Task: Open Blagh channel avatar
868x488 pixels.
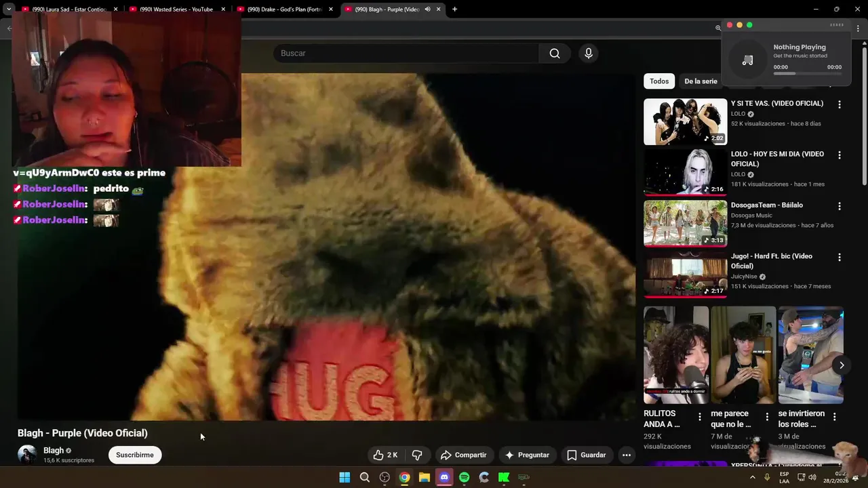Action: click(x=27, y=455)
